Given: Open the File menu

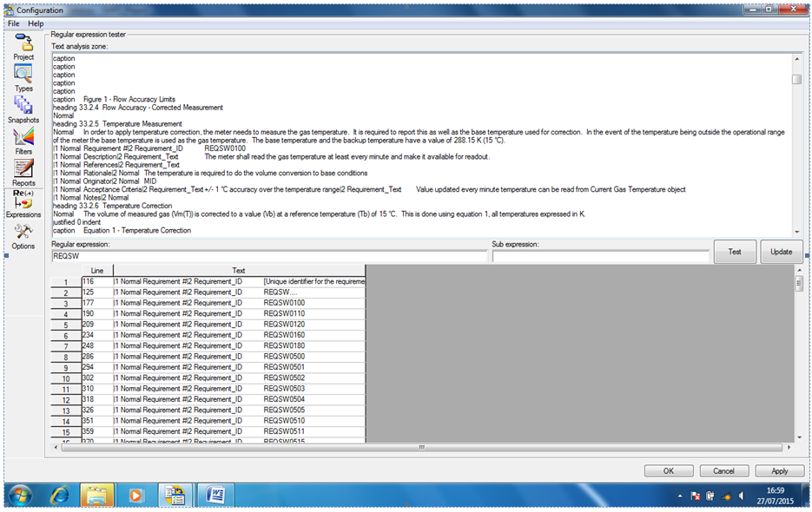Looking at the screenshot, I should (x=14, y=23).
